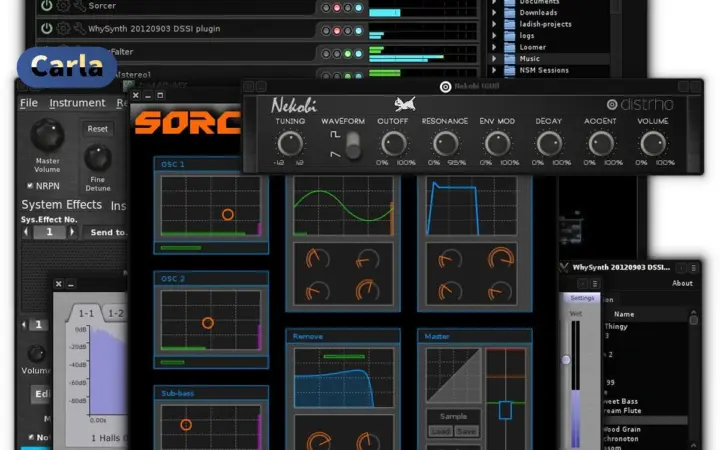The width and height of the screenshot is (720, 450).
Task: Click the Nekobi title bar circle icon
Action: coord(445,87)
